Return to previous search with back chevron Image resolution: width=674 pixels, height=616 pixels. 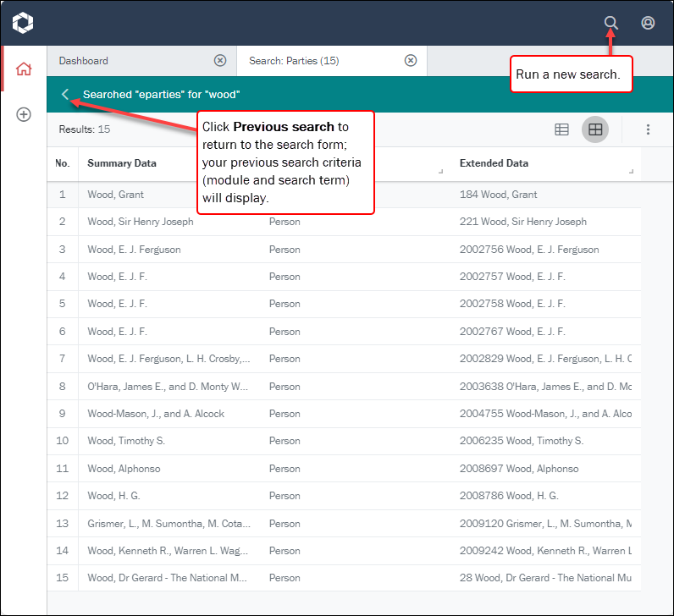pyautogui.click(x=65, y=95)
